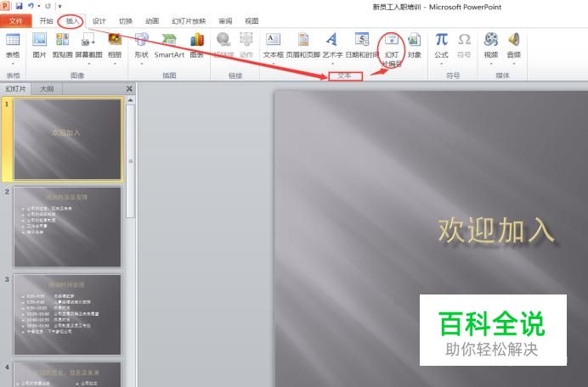Screen dimensions: 588x387
Task: Expand the 公式 dropdown arrow
Action: tap(441, 64)
